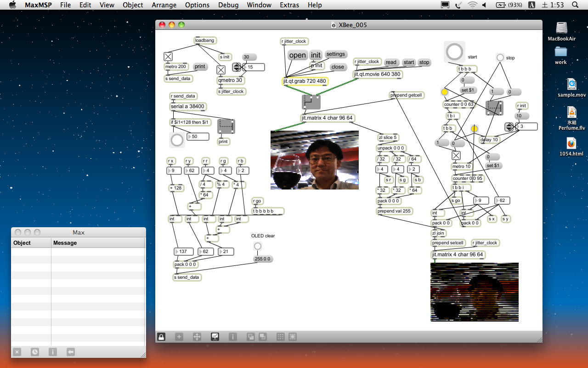Turn on the toggle above metro 10

pyautogui.click(x=456, y=156)
